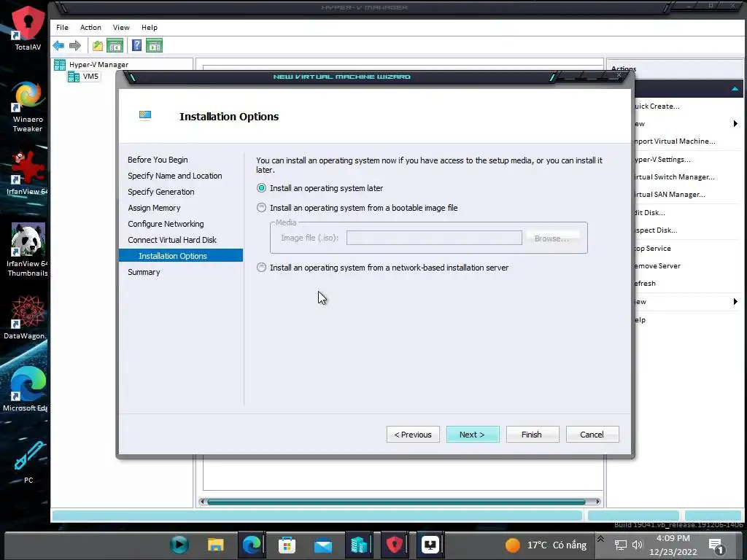
Task: Open IrfanView 64 Thumbnails desktop shortcut
Action: pos(28,249)
